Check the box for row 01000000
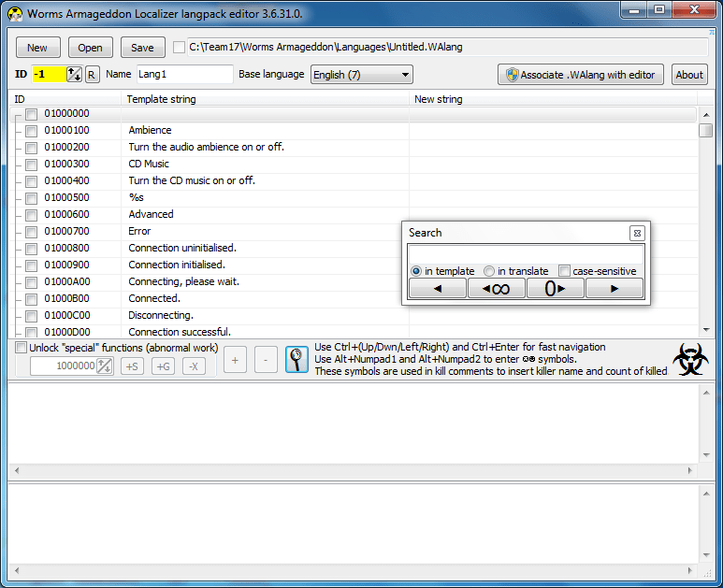 click(32, 114)
